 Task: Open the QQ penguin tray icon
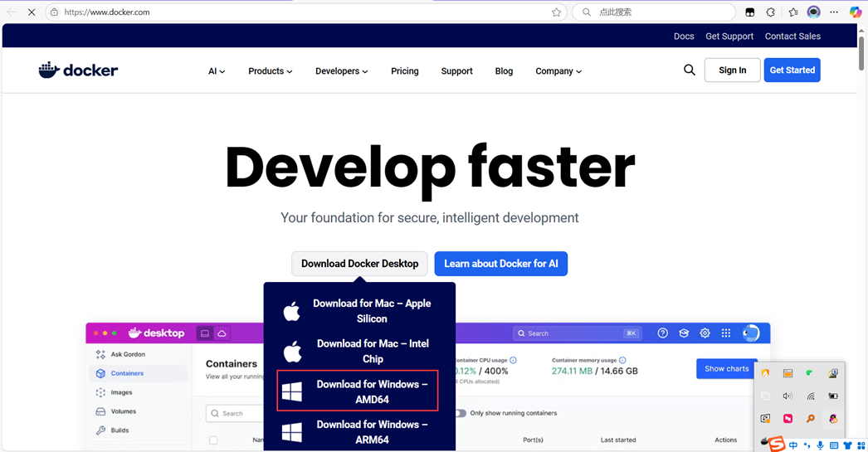click(x=832, y=419)
